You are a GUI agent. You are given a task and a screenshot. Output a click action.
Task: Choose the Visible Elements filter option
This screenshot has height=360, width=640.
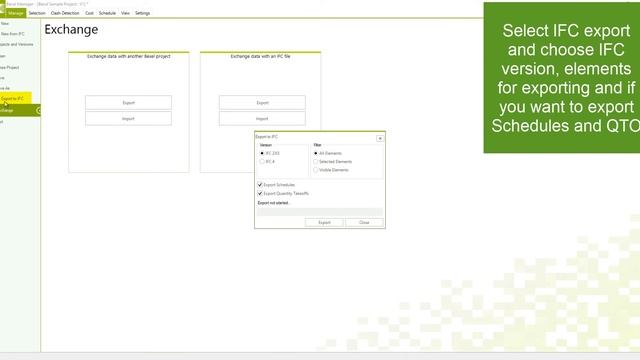[316, 170]
